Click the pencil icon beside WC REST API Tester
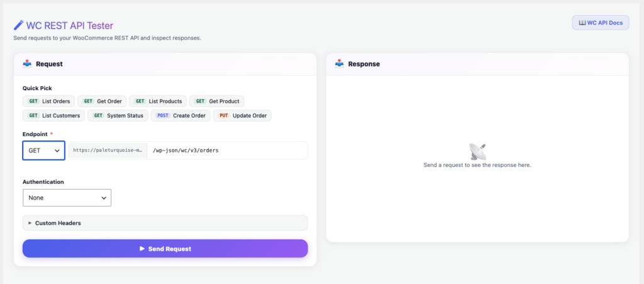This screenshot has height=284, width=644. click(18, 25)
